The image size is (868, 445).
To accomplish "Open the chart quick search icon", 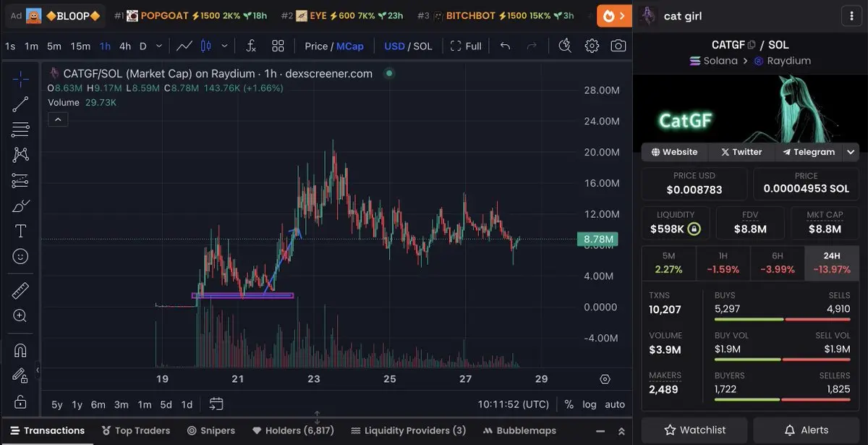I will (566, 46).
